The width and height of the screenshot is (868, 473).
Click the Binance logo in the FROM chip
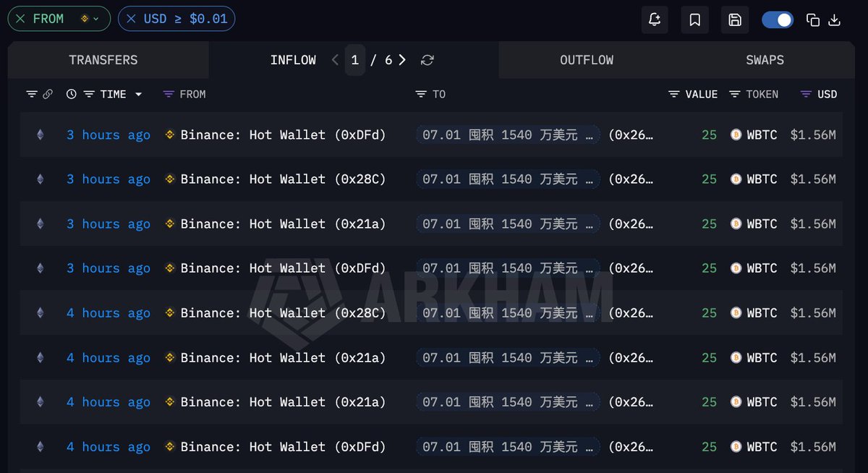pos(85,19)
